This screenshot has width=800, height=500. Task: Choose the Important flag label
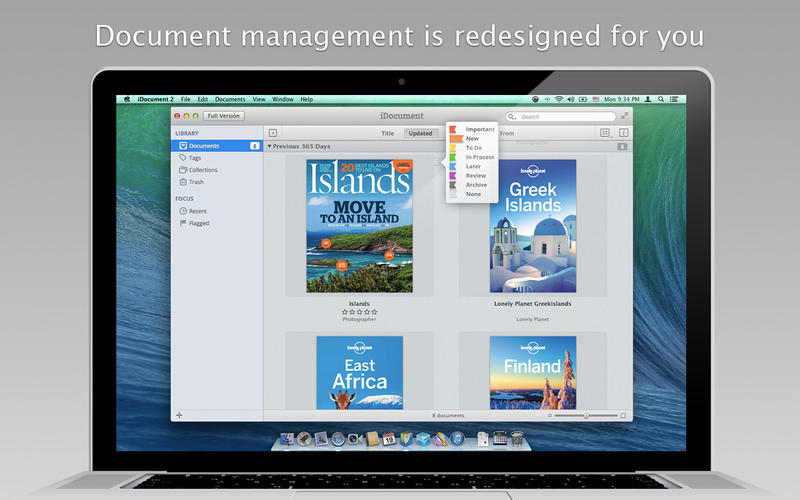[479, 129]
